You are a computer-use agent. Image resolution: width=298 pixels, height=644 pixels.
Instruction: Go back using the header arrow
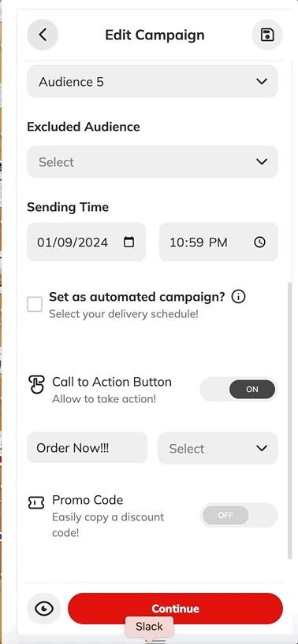[x=43, y=35]
